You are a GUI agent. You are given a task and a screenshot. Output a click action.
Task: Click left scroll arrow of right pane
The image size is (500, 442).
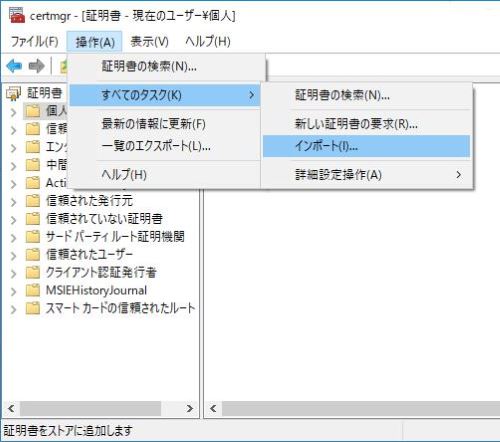pos(213,408)
